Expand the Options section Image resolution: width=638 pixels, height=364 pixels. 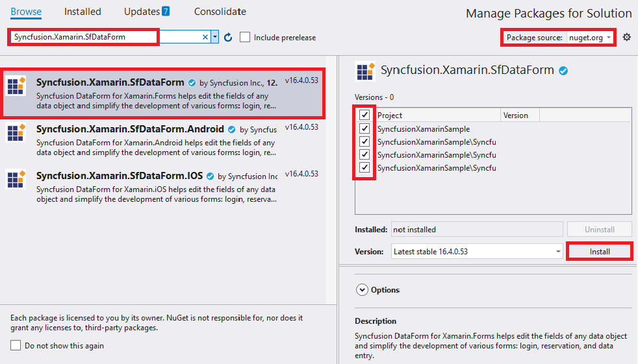point(363,290)
